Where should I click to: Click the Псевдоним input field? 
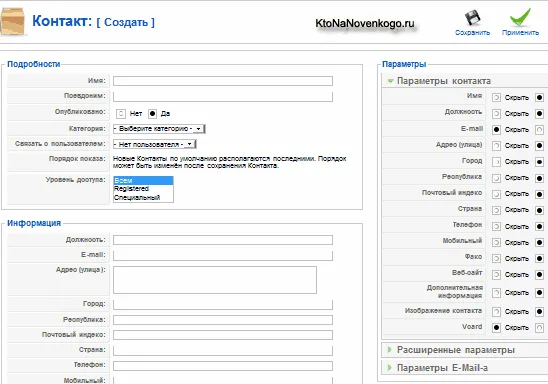[x=223, y=96]
